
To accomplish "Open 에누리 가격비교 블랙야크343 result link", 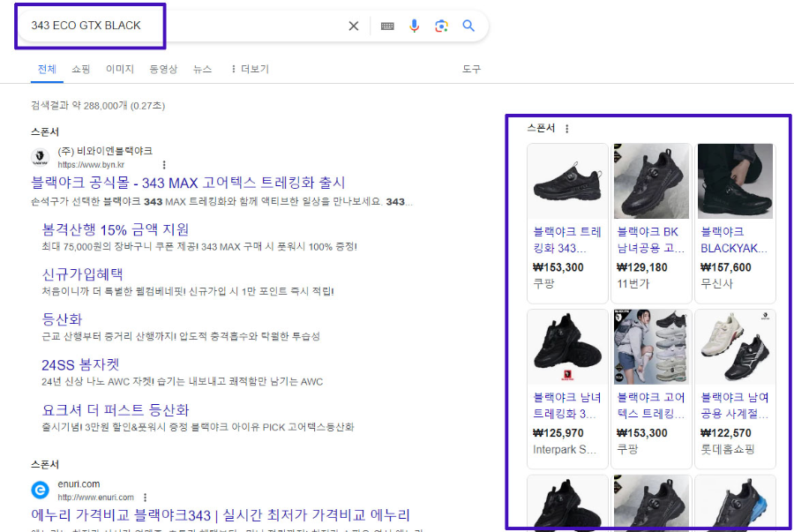I will point(221,514).
